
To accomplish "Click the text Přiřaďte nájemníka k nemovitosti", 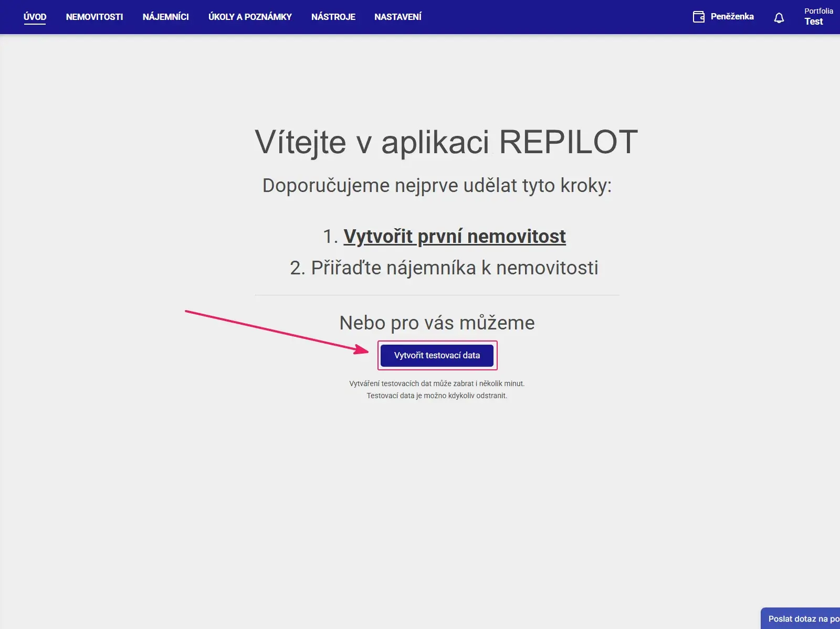I will [455, 268].
